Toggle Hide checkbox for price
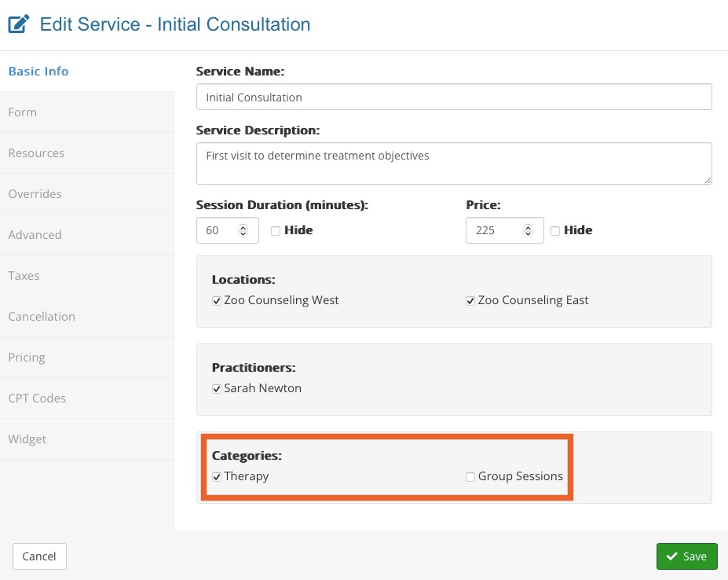The image size is (728, 580). (x=555, y=231)
